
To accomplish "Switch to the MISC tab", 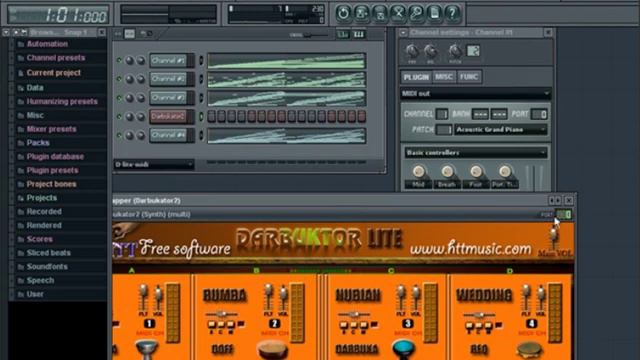I will pyautogui.click(x=443, y=77).
